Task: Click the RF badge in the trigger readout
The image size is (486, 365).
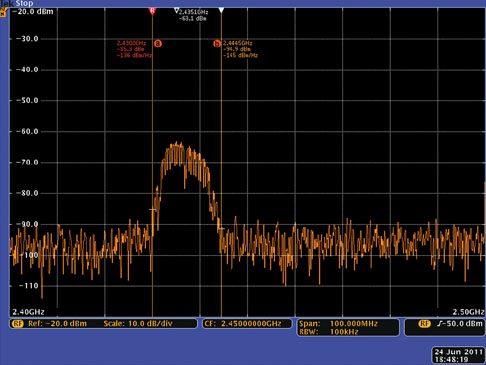Action: 424,324
